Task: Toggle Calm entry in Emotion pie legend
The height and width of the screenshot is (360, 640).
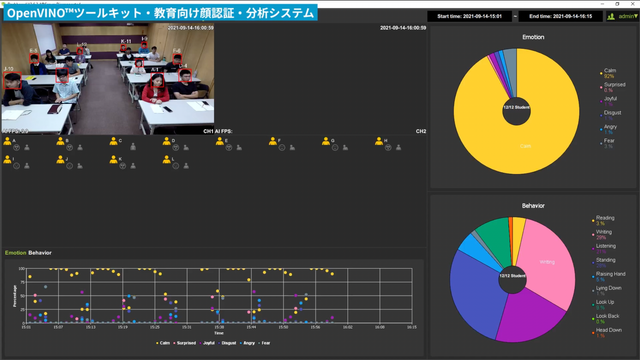Action: [608, 73]
